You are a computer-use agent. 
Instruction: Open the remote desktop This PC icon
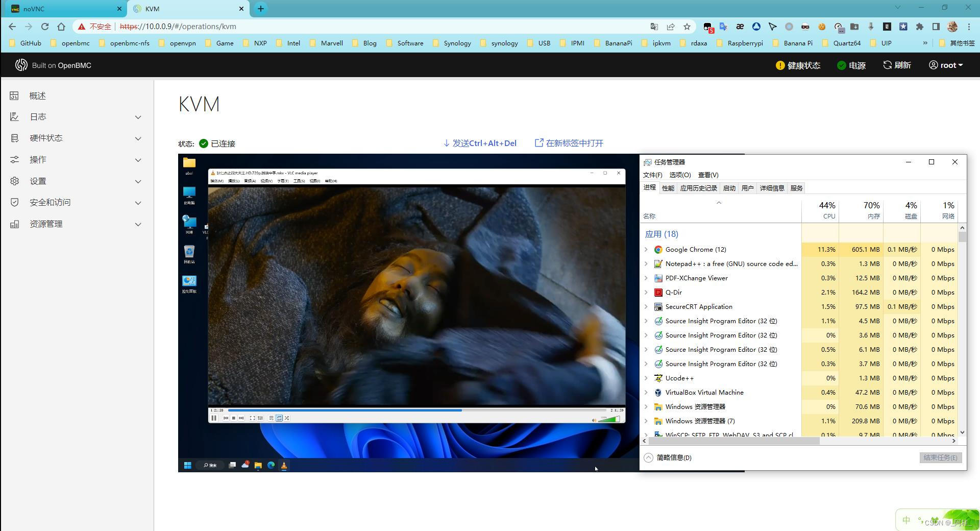[x=189, y=196]
